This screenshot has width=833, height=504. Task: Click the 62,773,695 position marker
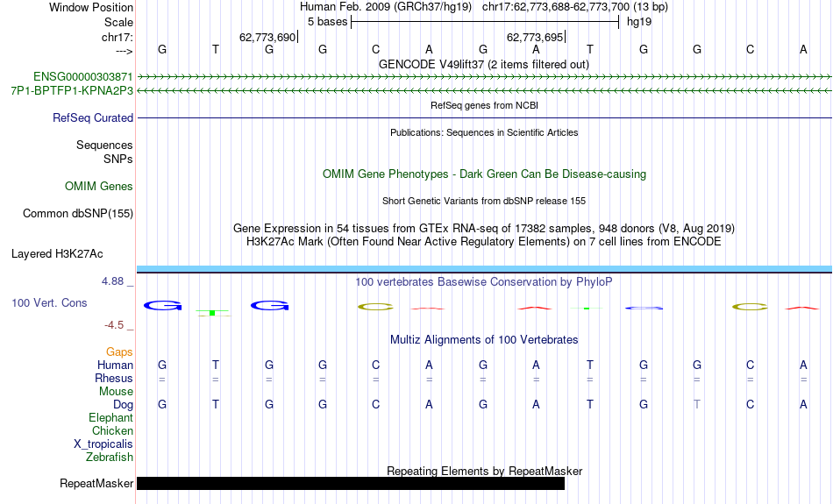tap(535, 37)
